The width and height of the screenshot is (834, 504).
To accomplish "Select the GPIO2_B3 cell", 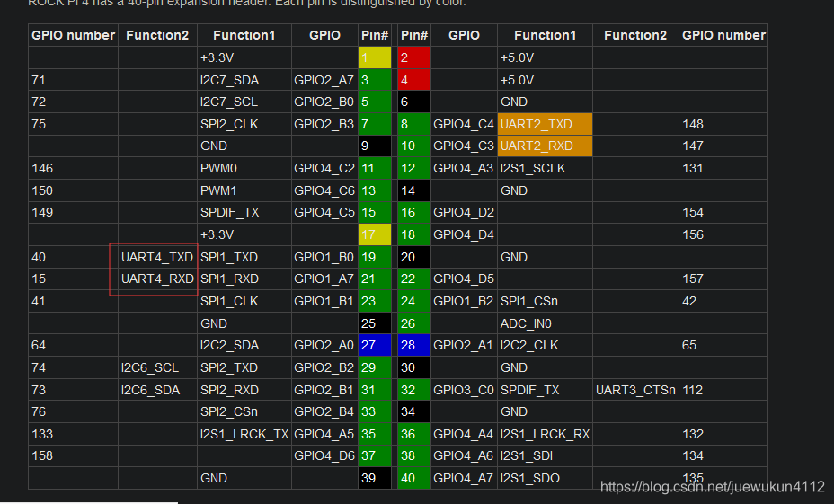I will click(324, 124).
